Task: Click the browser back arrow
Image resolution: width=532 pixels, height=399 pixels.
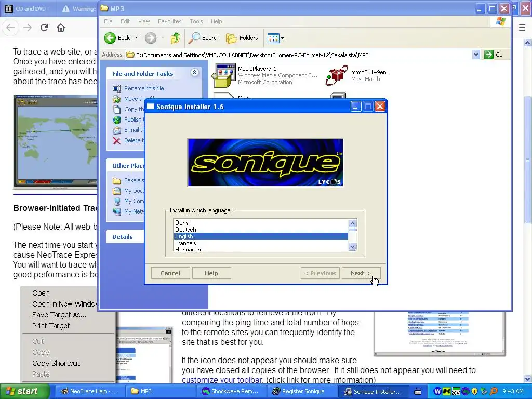Action: [x=10, y=28]
